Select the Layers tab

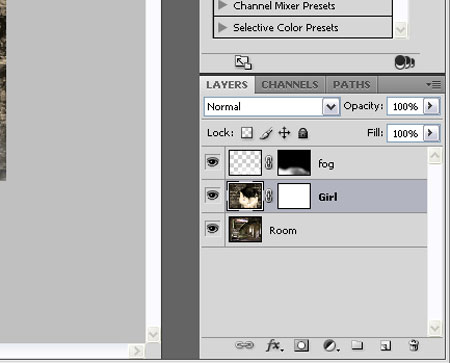coord(227,85)
